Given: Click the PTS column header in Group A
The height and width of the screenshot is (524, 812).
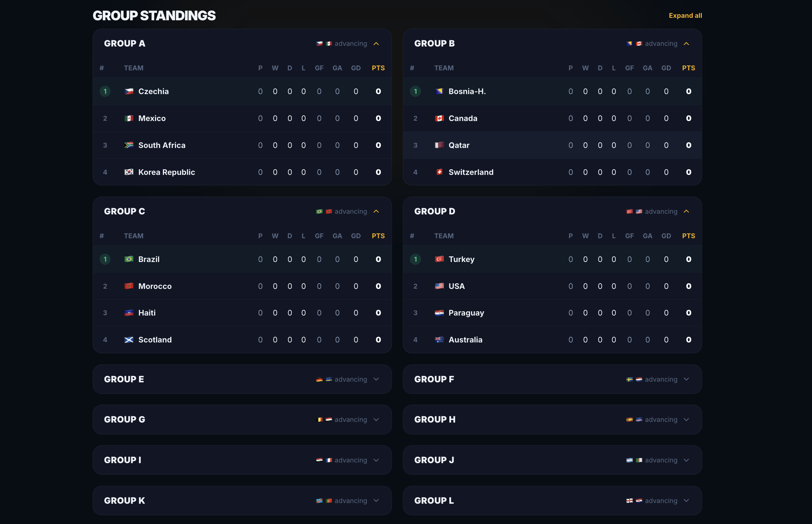Looking at the screenshot, I should coord(378,68).
